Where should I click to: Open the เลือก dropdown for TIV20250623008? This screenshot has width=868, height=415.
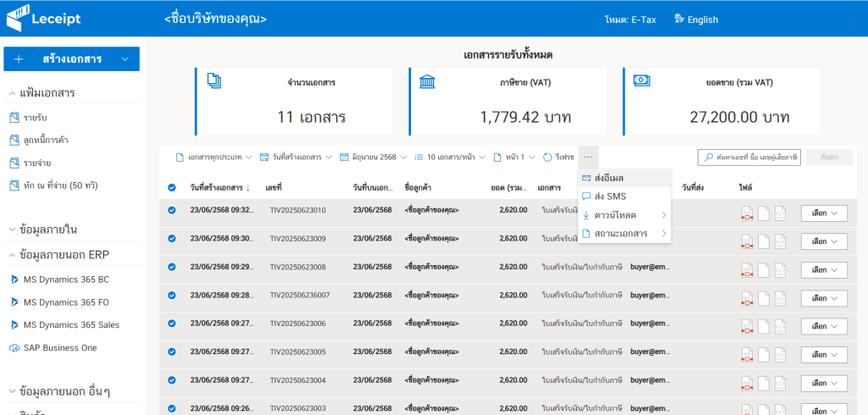point(824,270)
